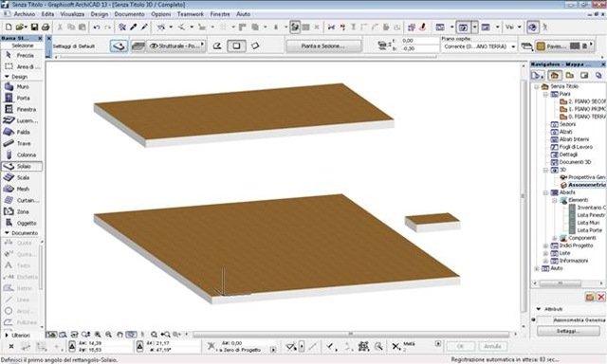
Task: Choose the rectangle geometry method
Action: (x=236, y=46)
